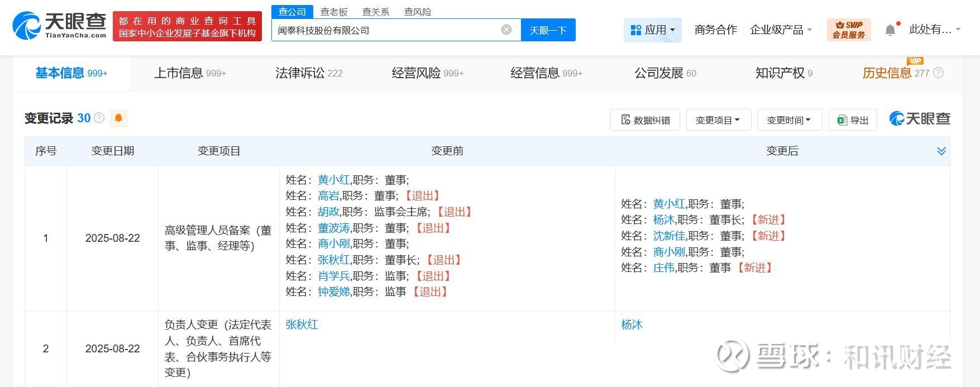Switch to the 基本信息 tab
This screenshot has width=980, height=387.
[71, 73]
